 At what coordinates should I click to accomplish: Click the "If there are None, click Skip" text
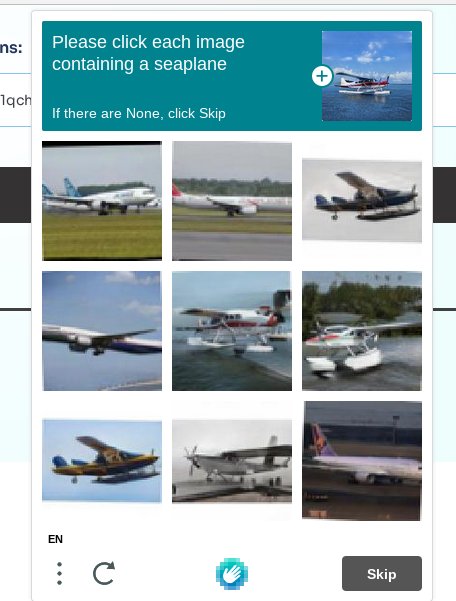[139, 113]
